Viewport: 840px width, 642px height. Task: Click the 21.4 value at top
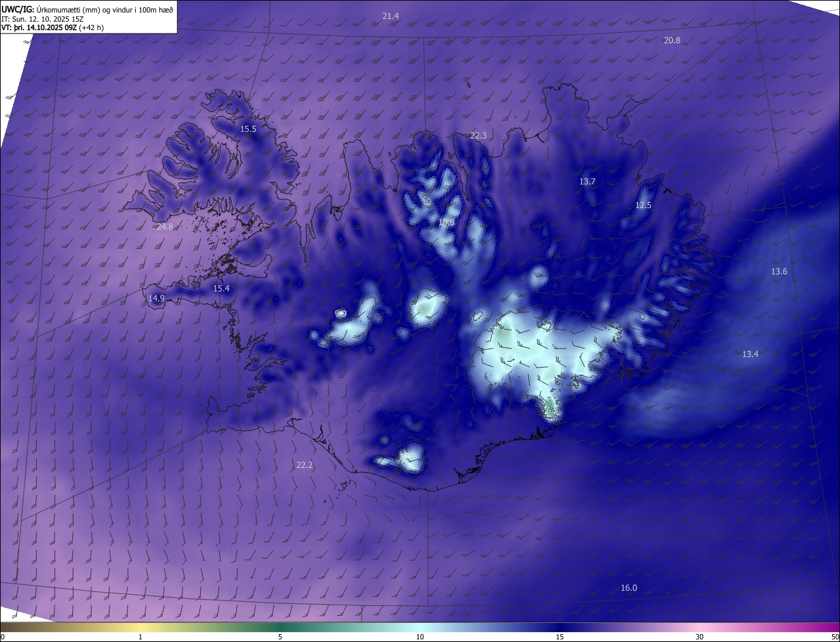390,16
